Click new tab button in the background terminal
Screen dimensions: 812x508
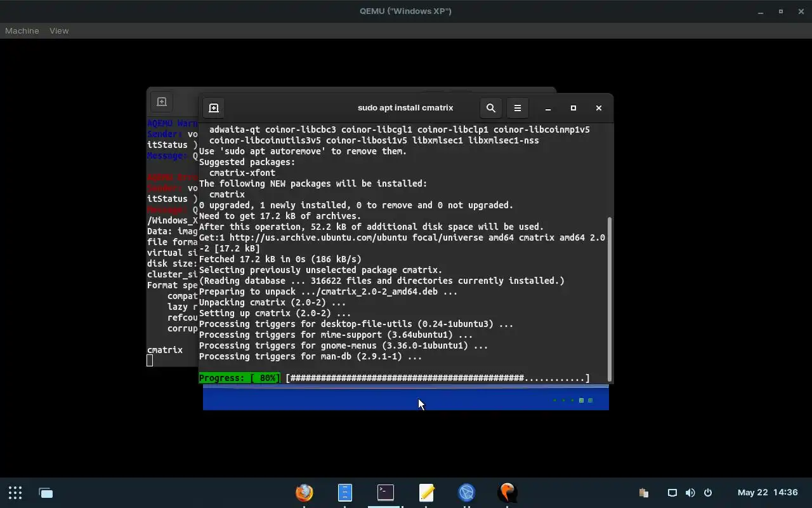pyautogui.click(x=162, y=102)
